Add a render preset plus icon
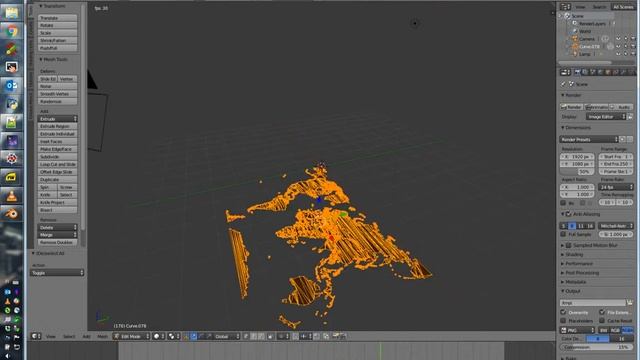 tap(622, 140)
